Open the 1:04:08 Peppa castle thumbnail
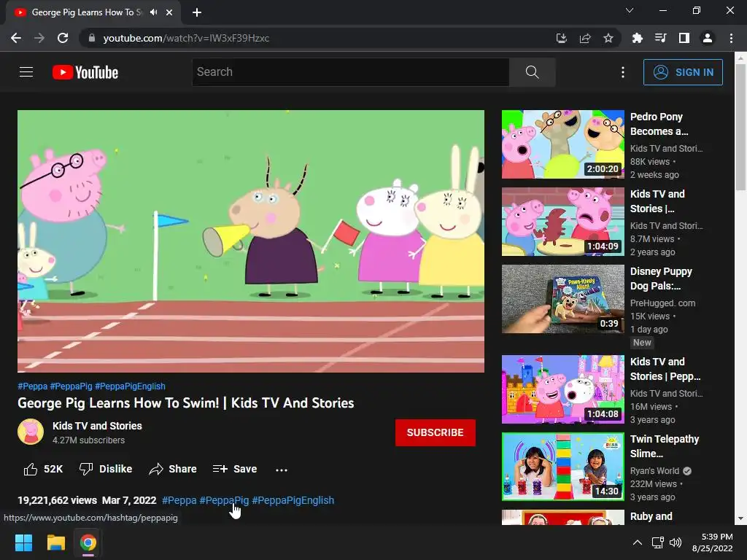747x560 pixels. coord(563,389)
